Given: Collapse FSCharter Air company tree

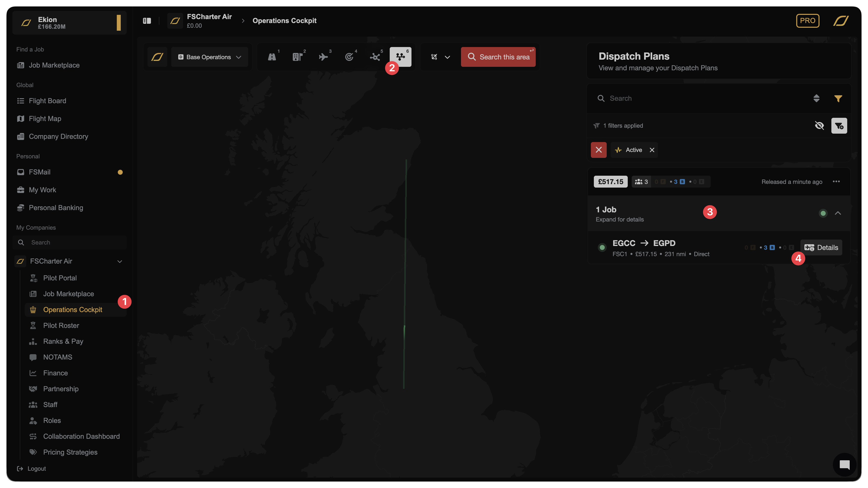Looking at the screenshot, I should coord(120,261).
